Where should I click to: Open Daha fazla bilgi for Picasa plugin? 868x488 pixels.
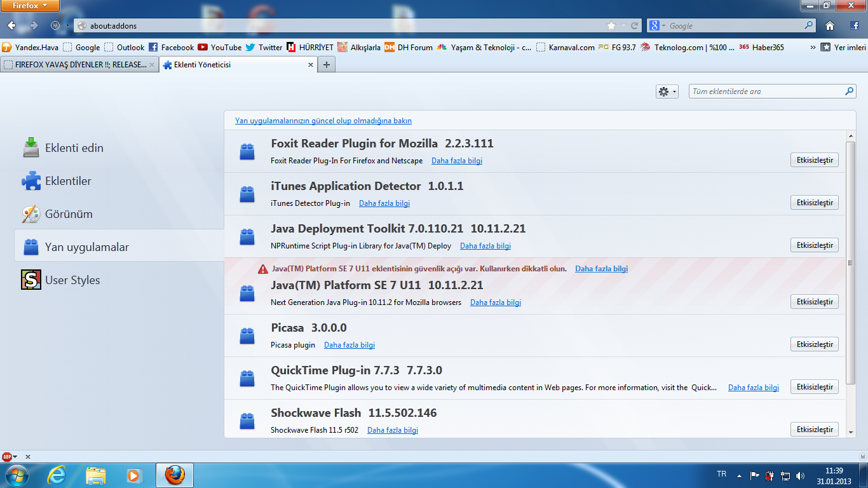coord(349,345)
